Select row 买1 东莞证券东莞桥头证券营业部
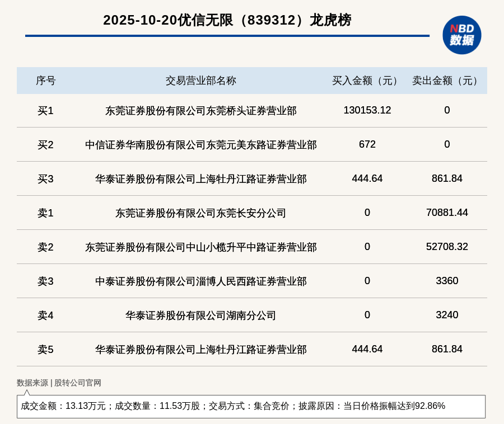Image resolution: width=504 pixels, height=424 pixels. [200, 111]
